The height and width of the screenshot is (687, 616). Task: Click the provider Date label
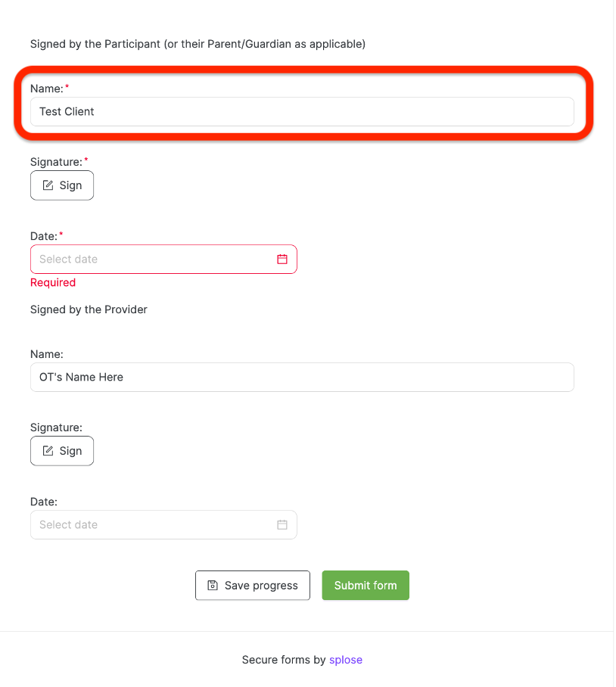click(44, 502)
